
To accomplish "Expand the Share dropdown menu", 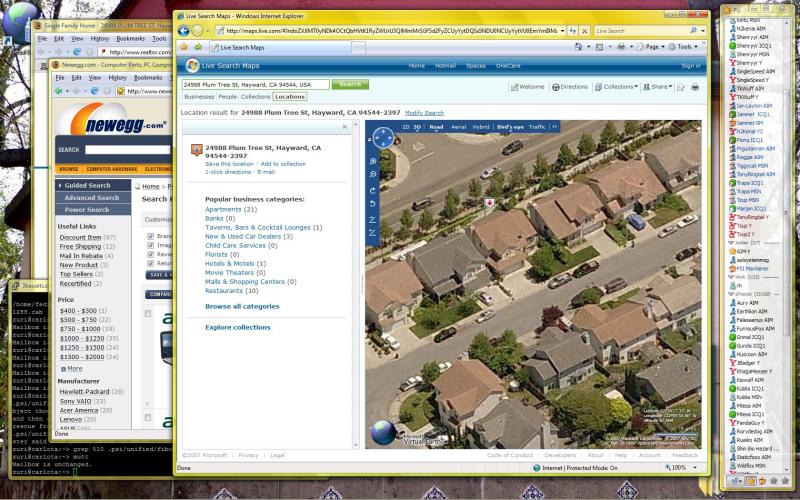I will point(660,87).
